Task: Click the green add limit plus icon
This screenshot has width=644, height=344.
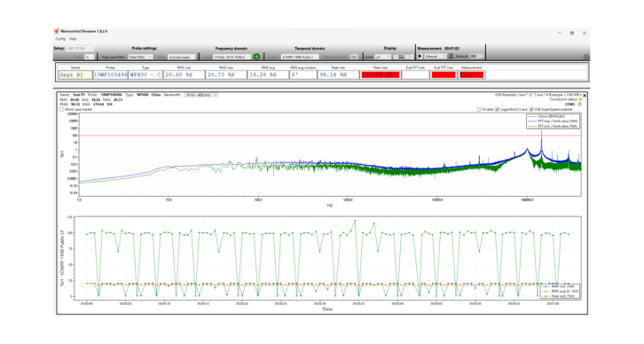Action: coord(256,57)
